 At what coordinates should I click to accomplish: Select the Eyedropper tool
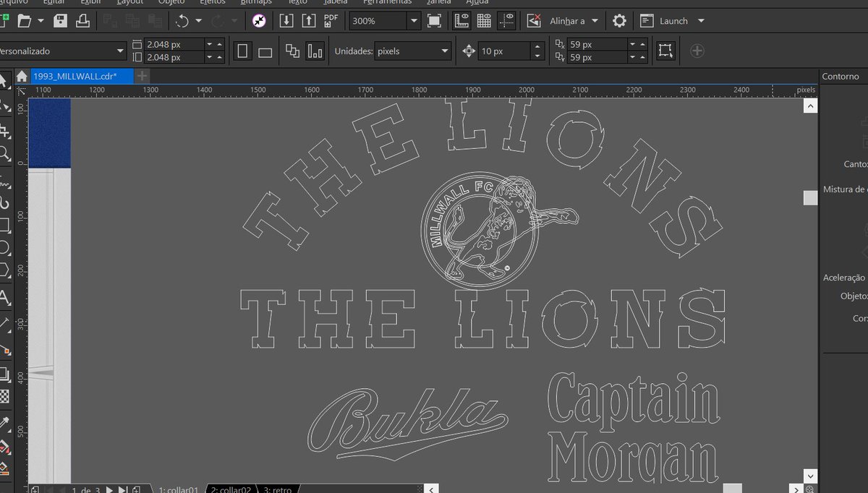[x=4, y=423]
